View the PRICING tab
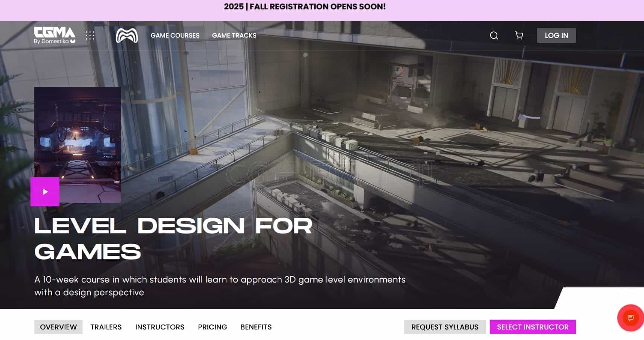This screenshot has height=340, width=644. pyautogui.click(x=213, y=327)
